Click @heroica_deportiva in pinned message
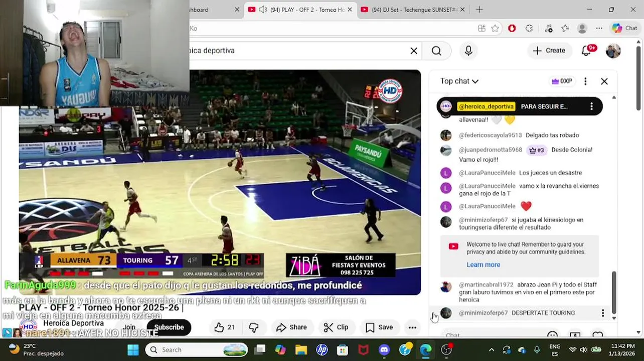Screen dimensions: 644x361 [x=486, y=106]
